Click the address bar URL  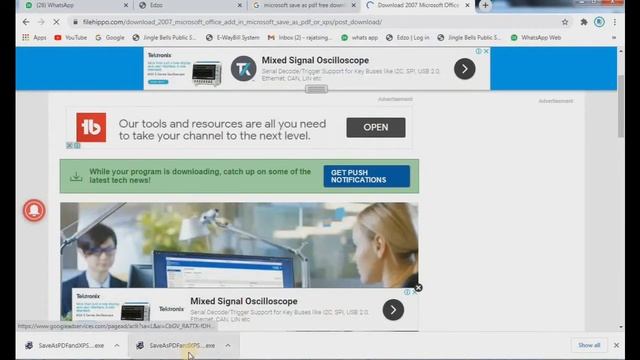click(233, 22)
